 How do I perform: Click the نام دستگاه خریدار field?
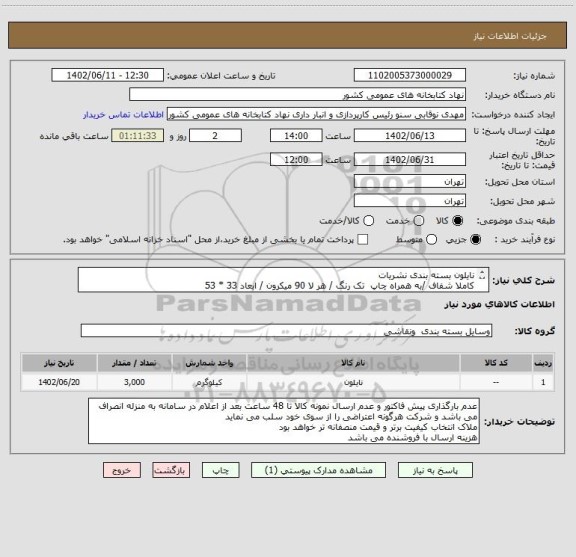(298, 95)
